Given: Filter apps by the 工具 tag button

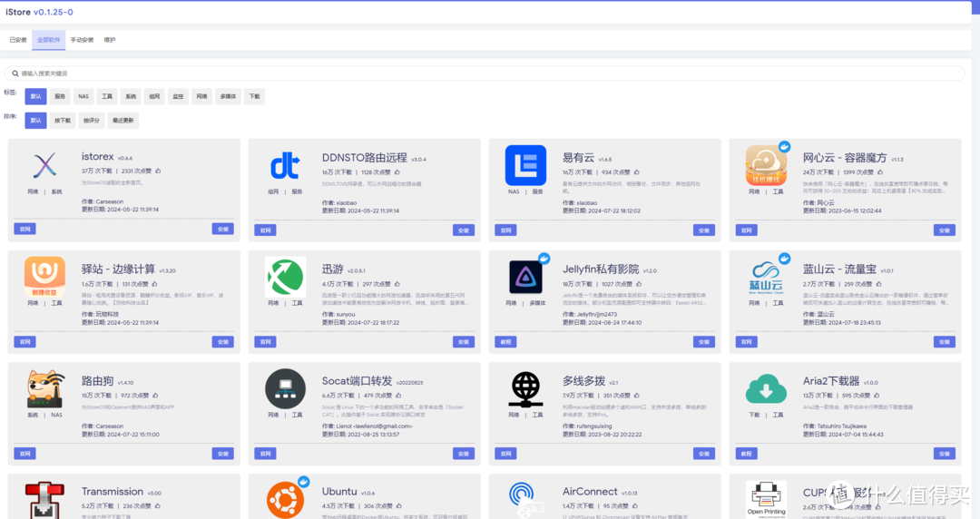Looking at the screenshot, I should [107, 96].
